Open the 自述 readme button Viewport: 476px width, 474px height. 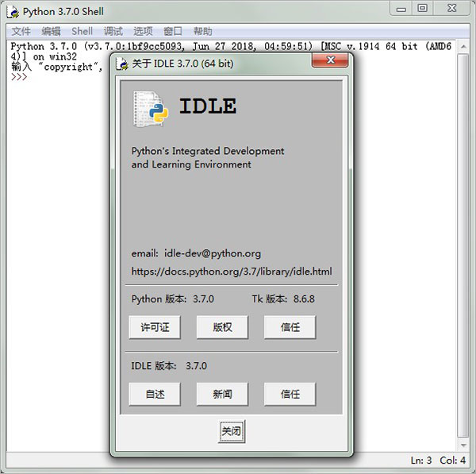pyautogui.click(x=155, y=394)
